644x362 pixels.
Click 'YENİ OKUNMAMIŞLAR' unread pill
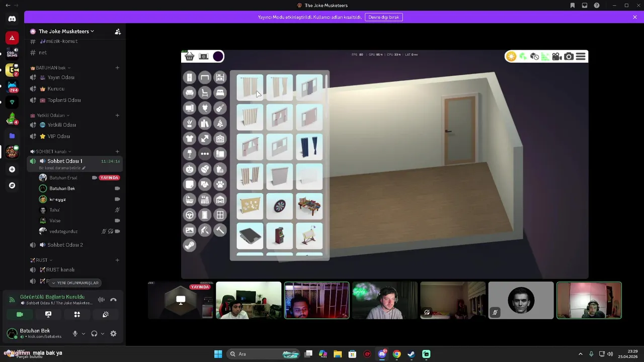pyautogui.click(x=75, y=283)
